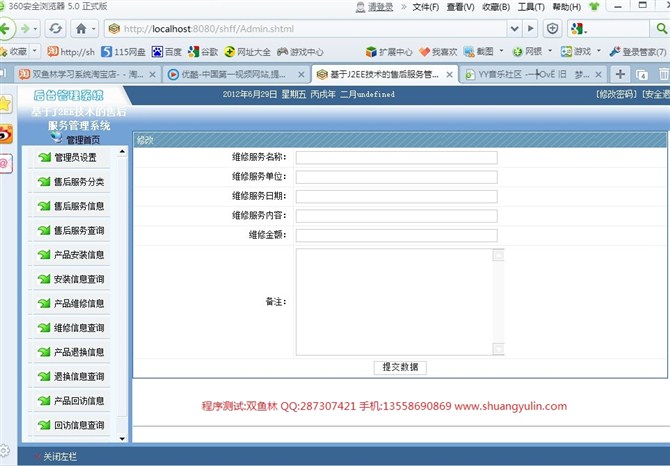Open dropdown next to forward arrow

point(35,29)
